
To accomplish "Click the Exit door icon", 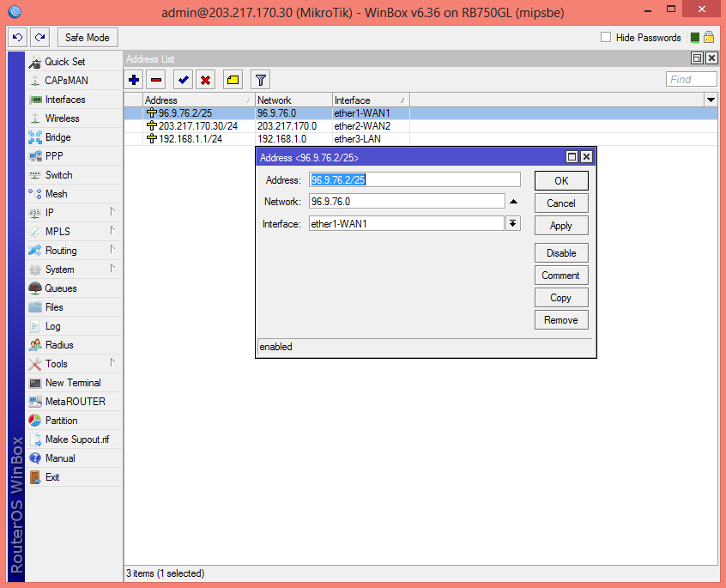I will 34,477.
